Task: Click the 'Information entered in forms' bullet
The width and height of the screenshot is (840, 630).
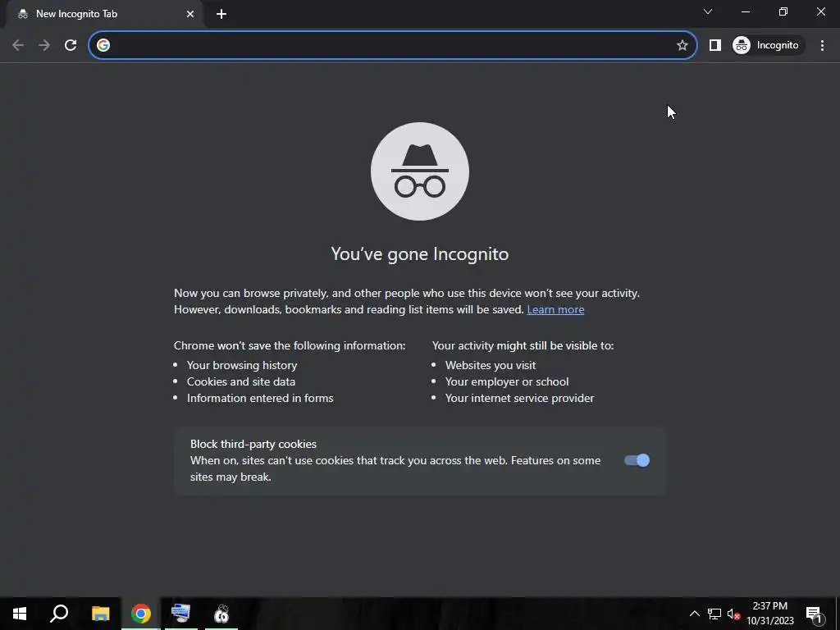Action: point(260,398)
